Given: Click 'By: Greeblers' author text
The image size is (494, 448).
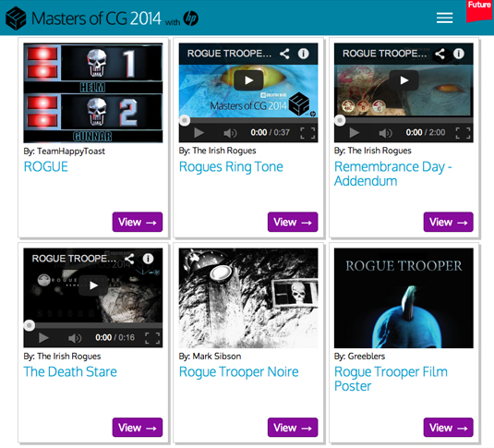Looking at the screenshot, I should [x=359, y=357].
